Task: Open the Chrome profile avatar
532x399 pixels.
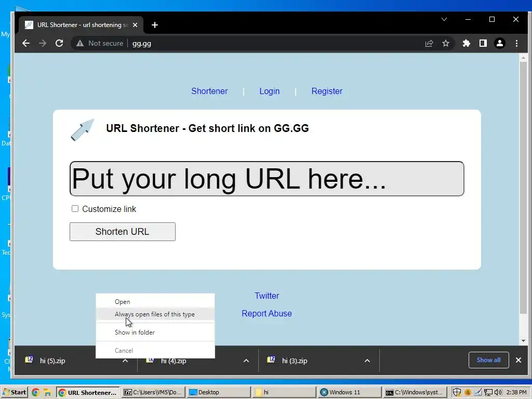Action: [x=500, y=44]
